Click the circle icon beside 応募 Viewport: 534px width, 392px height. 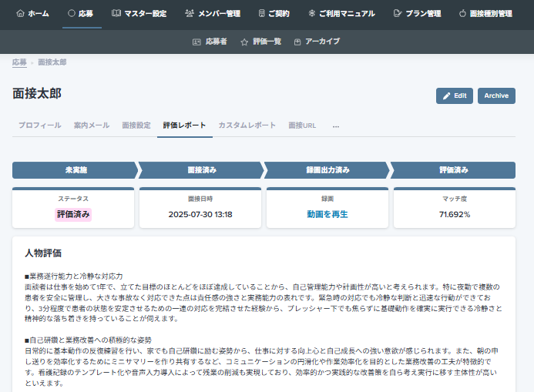[x=72, y=13]
